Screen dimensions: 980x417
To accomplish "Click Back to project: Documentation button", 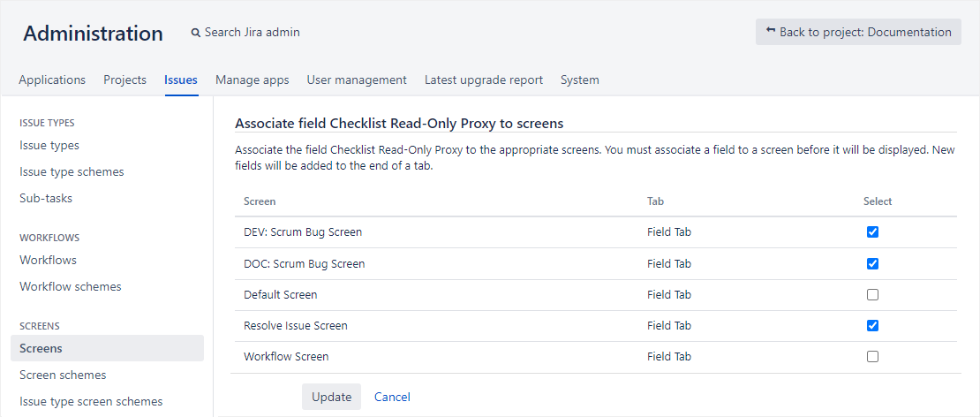I will [x=858, y=32].
